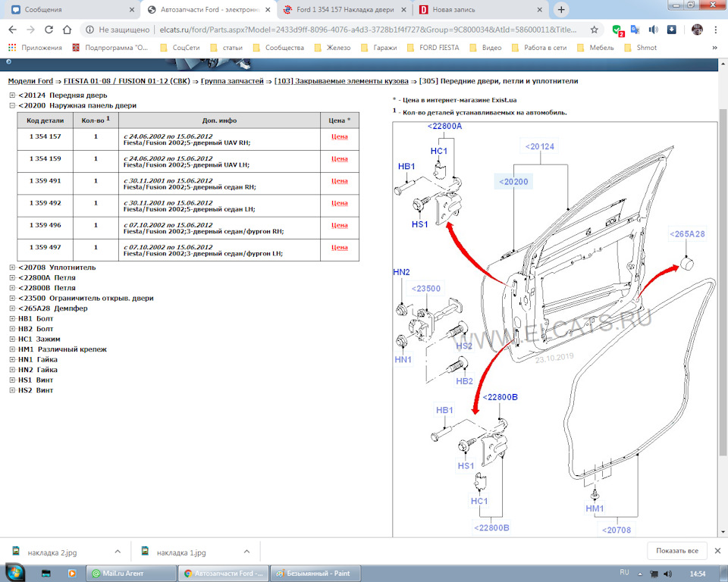Expand the <20708 Уплотнитель group

[x=12, y=268]
